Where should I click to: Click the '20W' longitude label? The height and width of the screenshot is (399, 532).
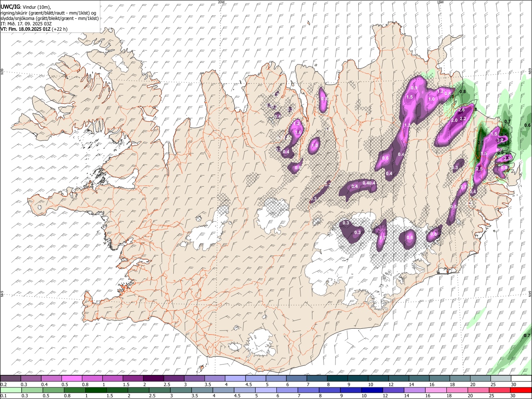click(222, 2)
